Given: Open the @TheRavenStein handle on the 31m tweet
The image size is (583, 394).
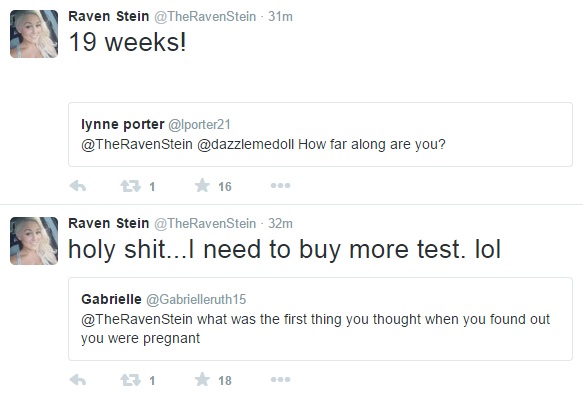Looking at the screenshot, I should [205, 16].
